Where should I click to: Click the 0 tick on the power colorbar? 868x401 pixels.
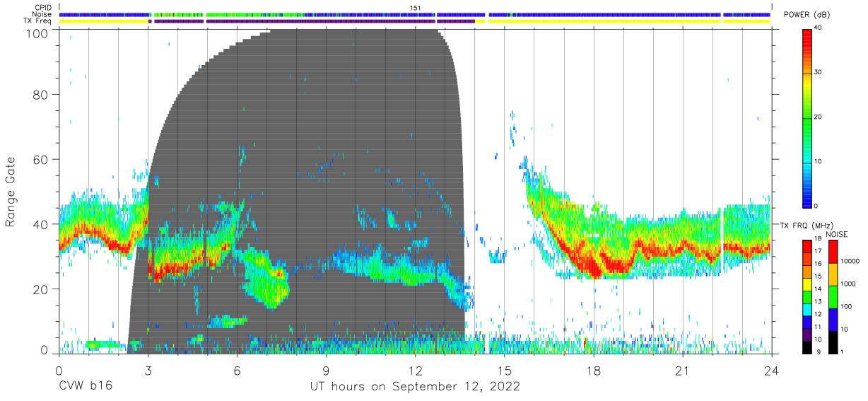816,206
